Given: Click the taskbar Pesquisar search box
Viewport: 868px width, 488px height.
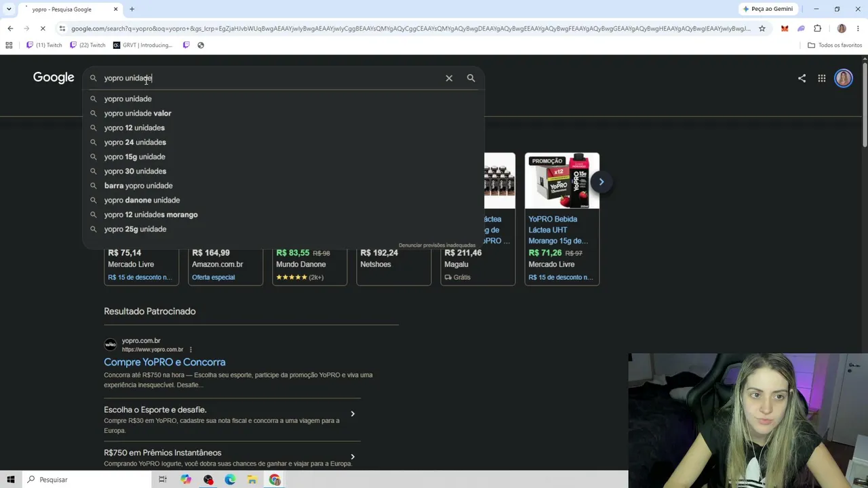Looking at the screenshot, I should click(86, 479).
